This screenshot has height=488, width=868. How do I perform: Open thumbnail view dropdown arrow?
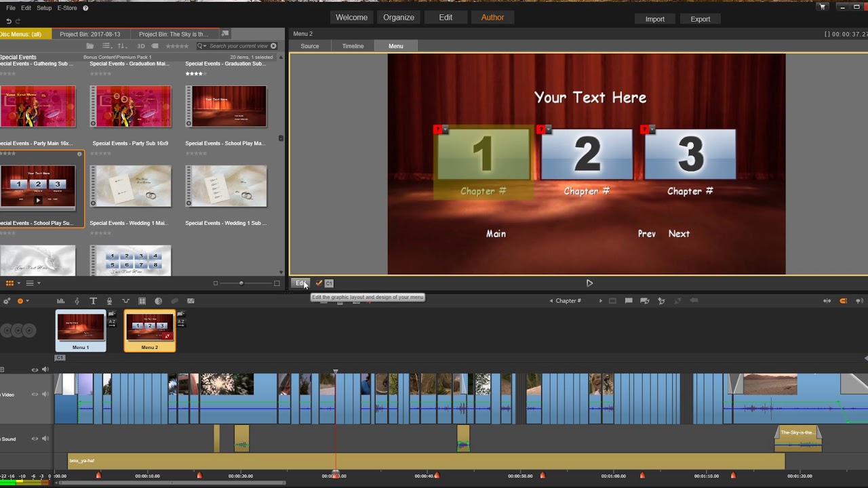[x=18, y=283]
